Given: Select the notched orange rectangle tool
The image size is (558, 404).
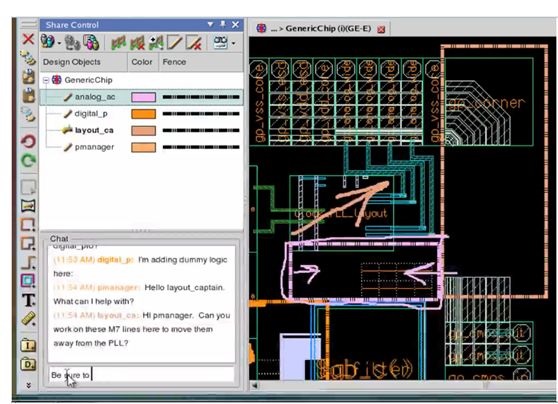Looking at the screenshot, I should pyautogui.click(x=28, y=243).
